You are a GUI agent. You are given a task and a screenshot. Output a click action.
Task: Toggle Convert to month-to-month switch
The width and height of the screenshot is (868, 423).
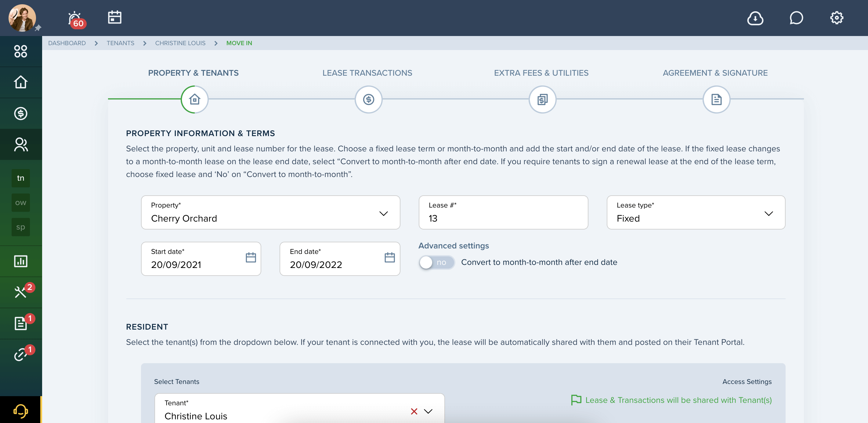coord(437,262)
